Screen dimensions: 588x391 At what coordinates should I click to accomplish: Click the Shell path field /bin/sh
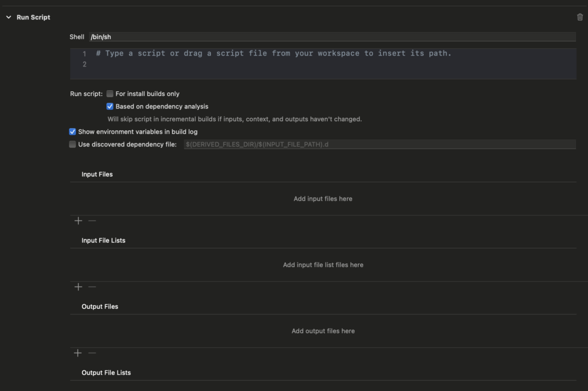tap(332, 37)
